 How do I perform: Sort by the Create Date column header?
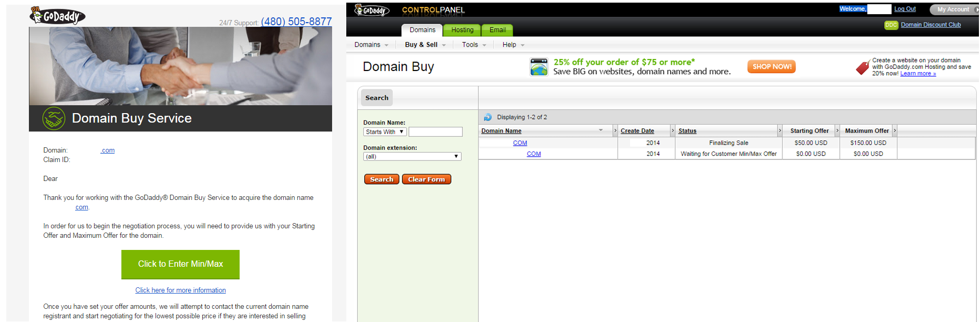click(x=637, y=131)
